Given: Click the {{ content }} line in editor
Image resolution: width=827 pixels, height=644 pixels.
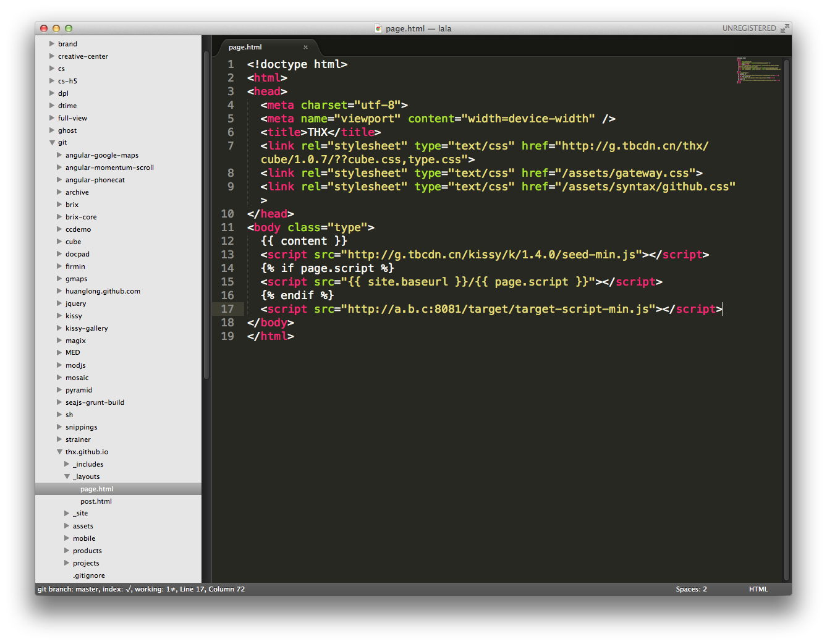Looking at the screenshot, I should pyautogui.click(x=303, y=241).
